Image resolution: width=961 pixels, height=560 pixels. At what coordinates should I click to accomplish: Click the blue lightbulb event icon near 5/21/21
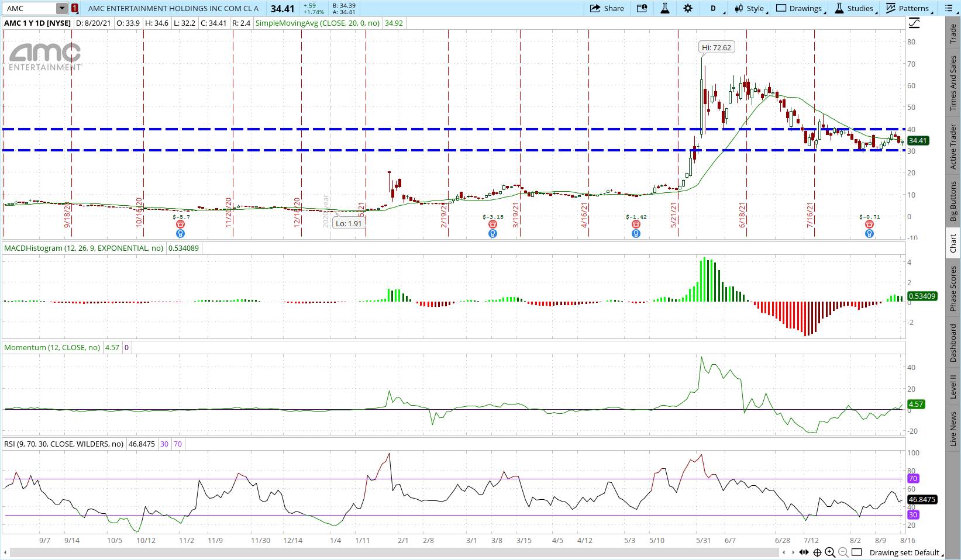[x=636, y=234]
